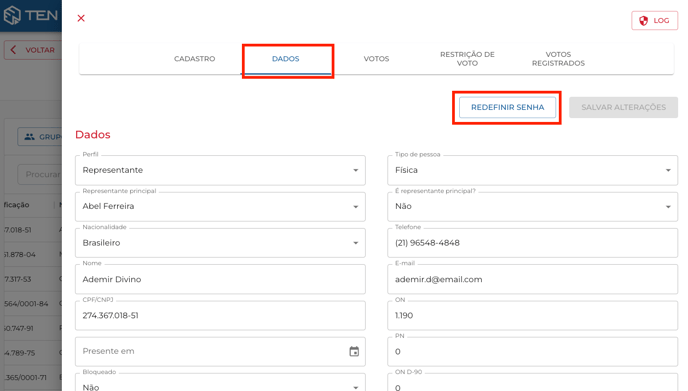
Task: Open the Bloqueado dropdown
Action: coord(220,383)
